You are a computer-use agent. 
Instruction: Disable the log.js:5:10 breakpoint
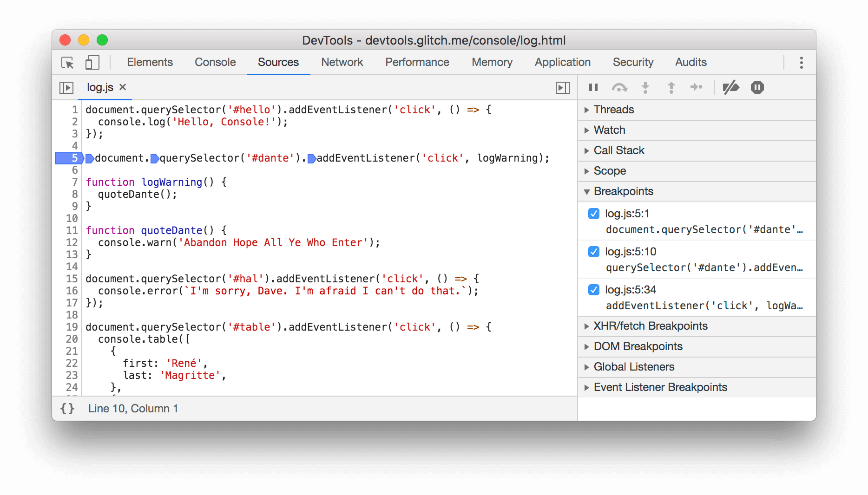click(x=593, y=252)
